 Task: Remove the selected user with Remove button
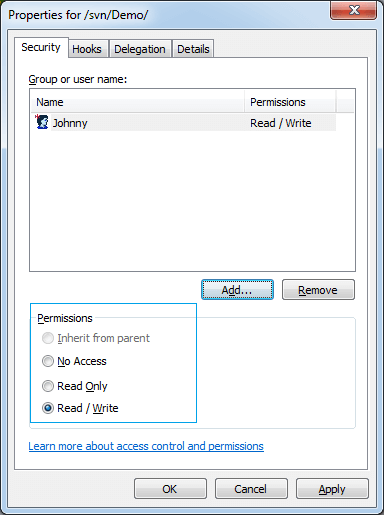point(318,290)
